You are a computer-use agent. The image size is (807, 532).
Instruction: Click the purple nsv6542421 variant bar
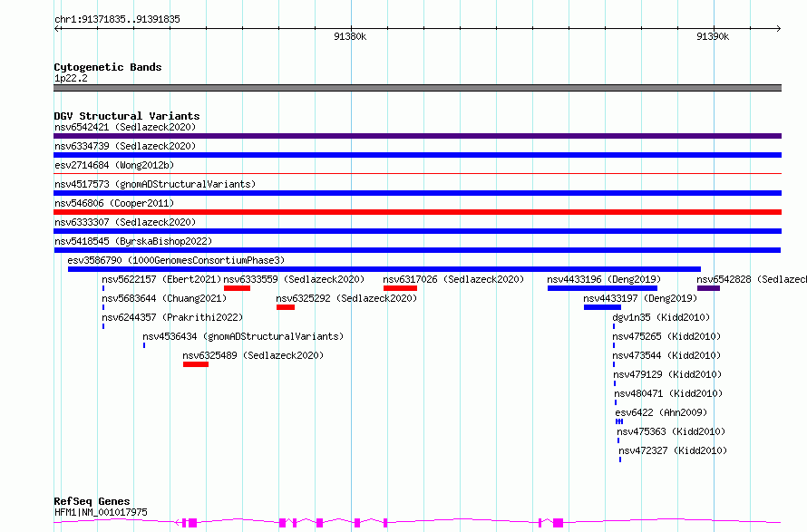point(417,136)
